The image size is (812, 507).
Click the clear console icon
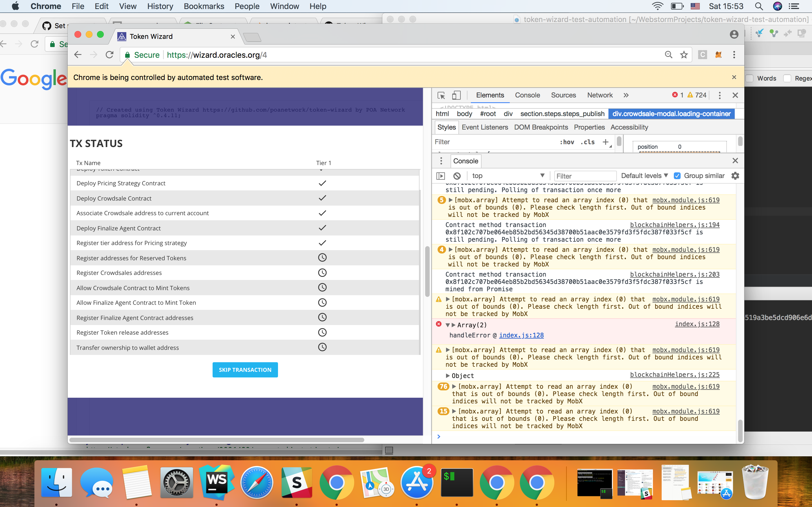click(457, 176)
